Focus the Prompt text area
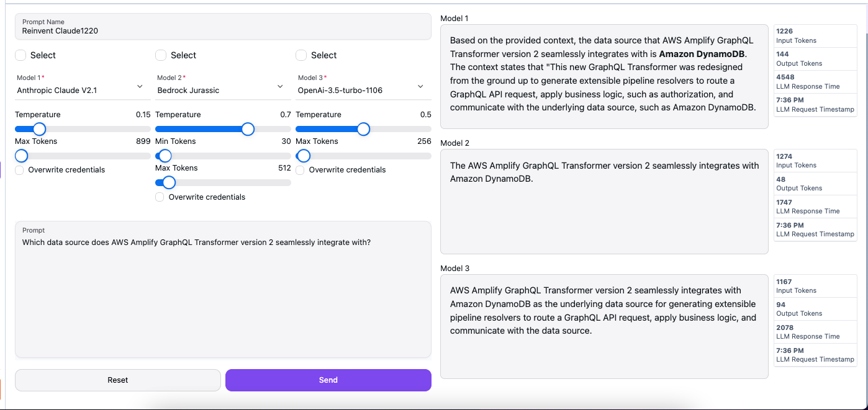Screen dimensions: 868x410 [x=223, y=290]
